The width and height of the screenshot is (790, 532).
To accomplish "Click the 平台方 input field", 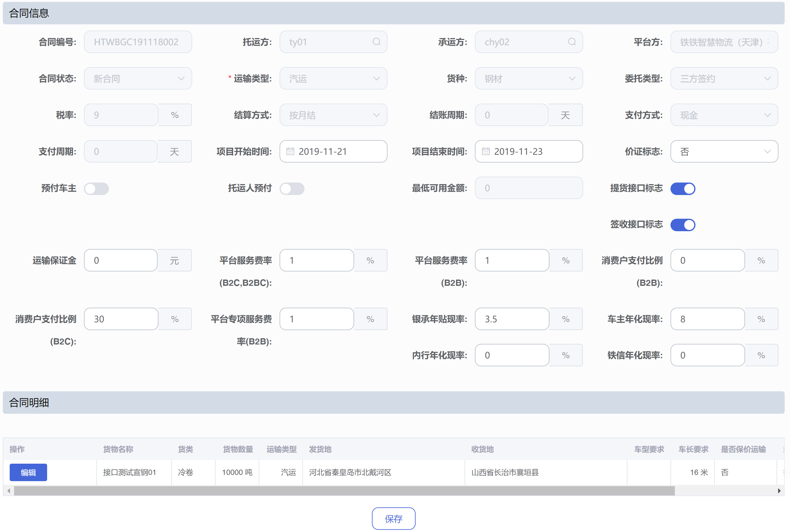I will pos(724,42).
